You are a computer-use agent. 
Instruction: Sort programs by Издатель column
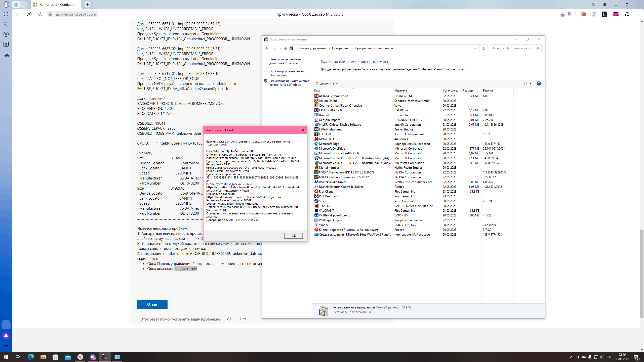417,90
